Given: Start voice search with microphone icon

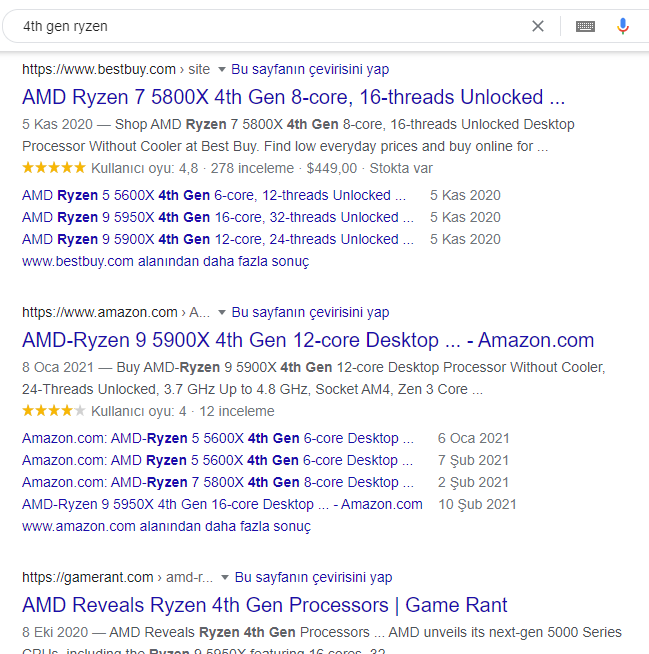Looking at the screenshot, I should (x=623, y=26).
